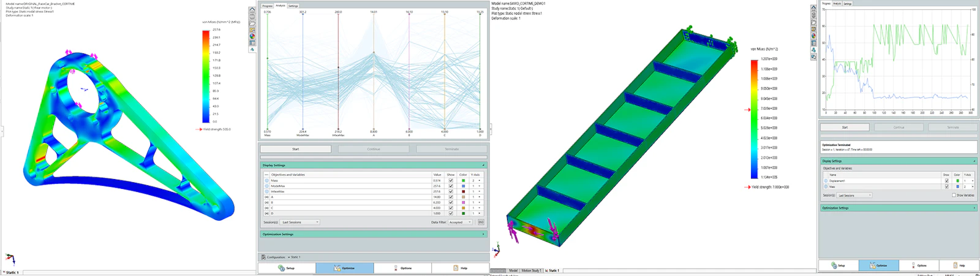
Task: Toggle the Show checkbox for Displacement1 row
Action: pos(946,181)
